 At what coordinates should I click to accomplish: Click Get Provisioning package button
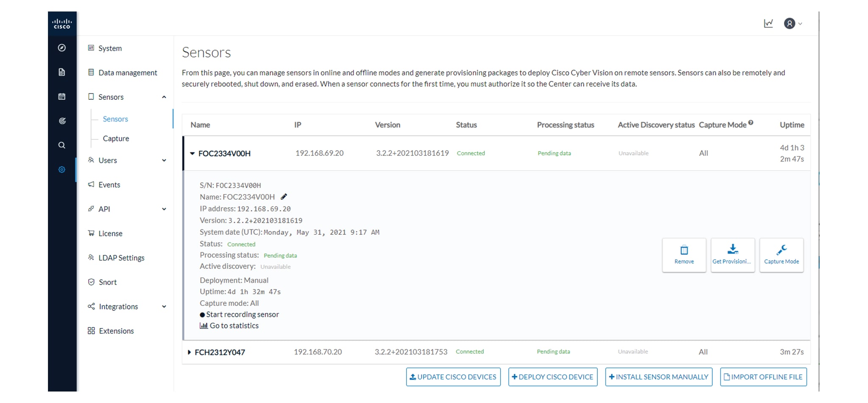pyautogui.click(x=733, y=255)
